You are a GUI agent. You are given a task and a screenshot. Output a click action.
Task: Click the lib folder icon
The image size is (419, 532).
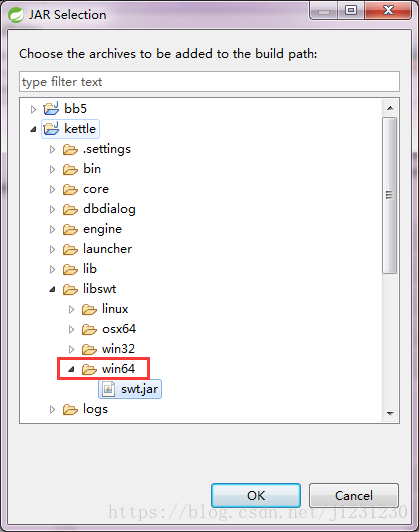[x=70, y=269]
